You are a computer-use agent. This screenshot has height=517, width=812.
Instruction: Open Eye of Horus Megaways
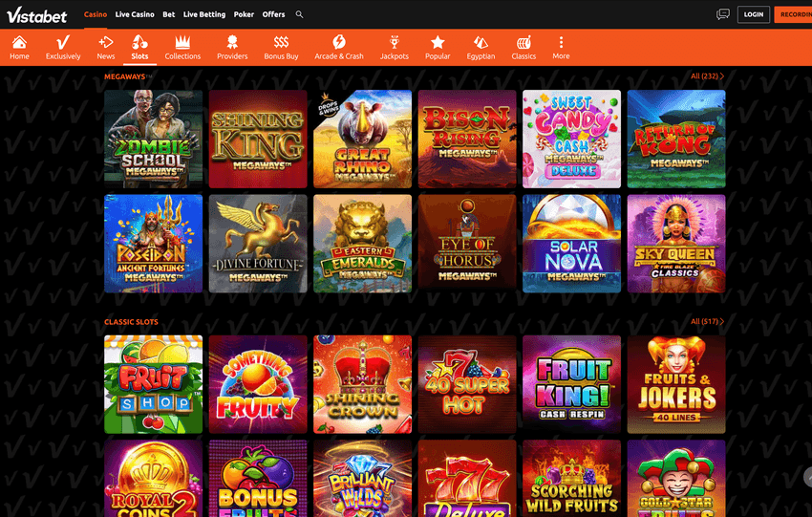pyautogui.click(x=467, y=244)
